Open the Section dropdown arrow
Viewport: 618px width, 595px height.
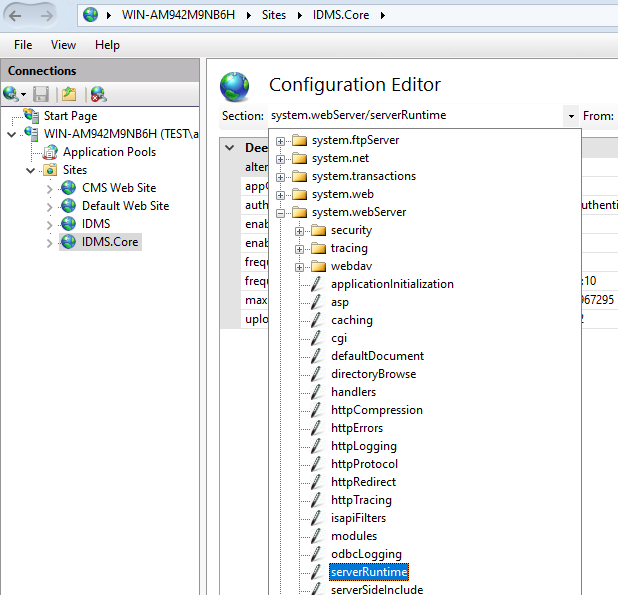pos(571,116)
